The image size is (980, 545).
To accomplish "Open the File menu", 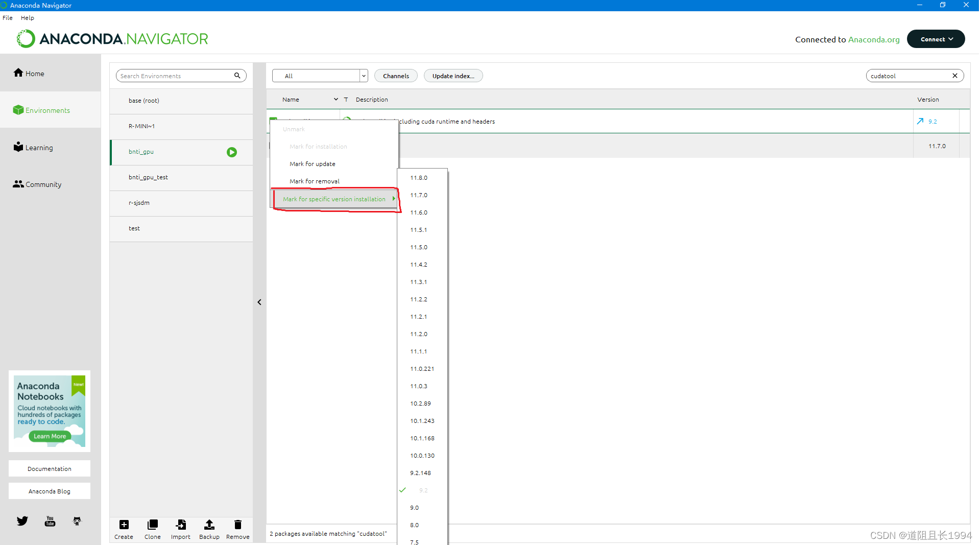I will click(8, 17).
